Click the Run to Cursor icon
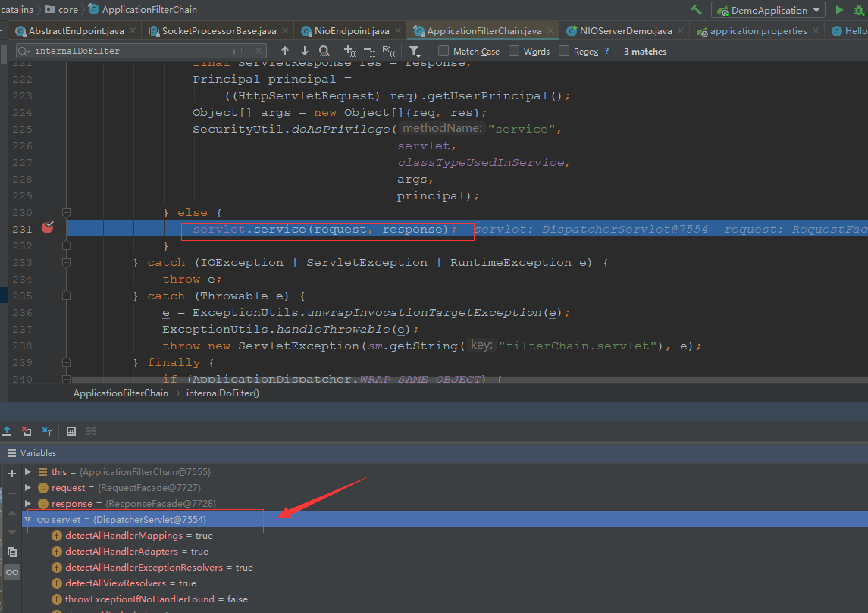This screenshot has height=613, width=868. (x=46, y=431)
